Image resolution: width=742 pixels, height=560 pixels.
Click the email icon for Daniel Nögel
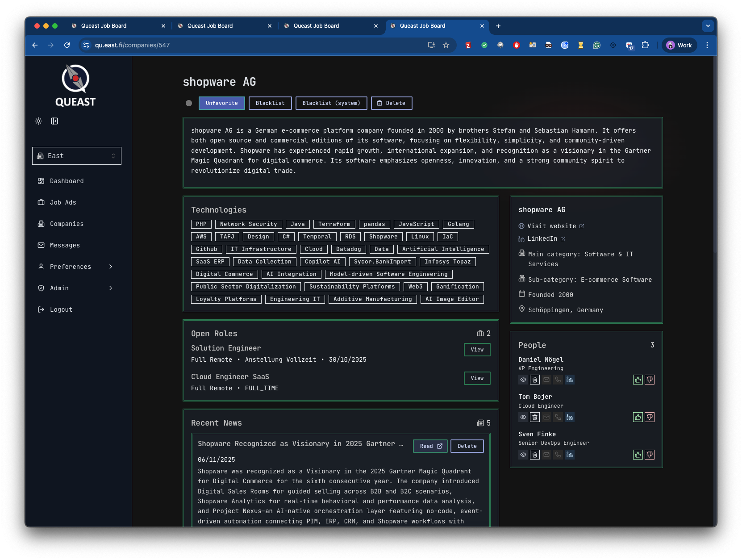(x=546, y=380)
